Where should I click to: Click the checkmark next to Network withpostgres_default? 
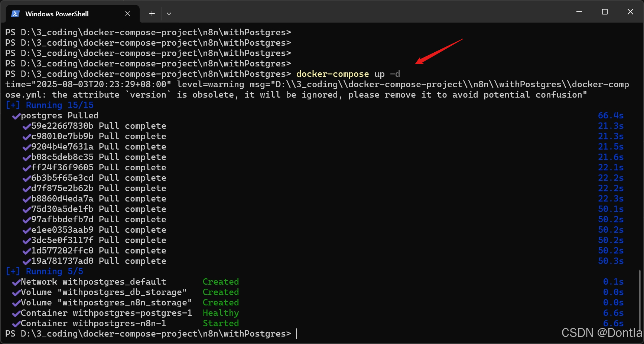16,282
